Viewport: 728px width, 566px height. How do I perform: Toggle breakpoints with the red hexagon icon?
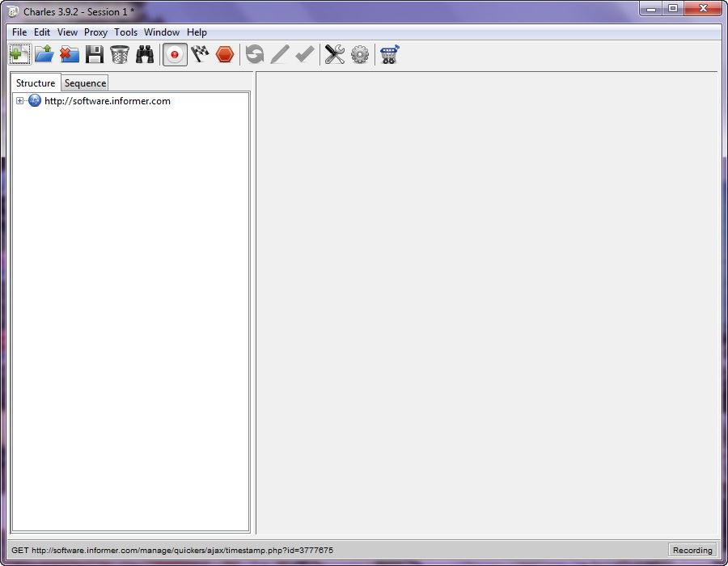[225, 54]
